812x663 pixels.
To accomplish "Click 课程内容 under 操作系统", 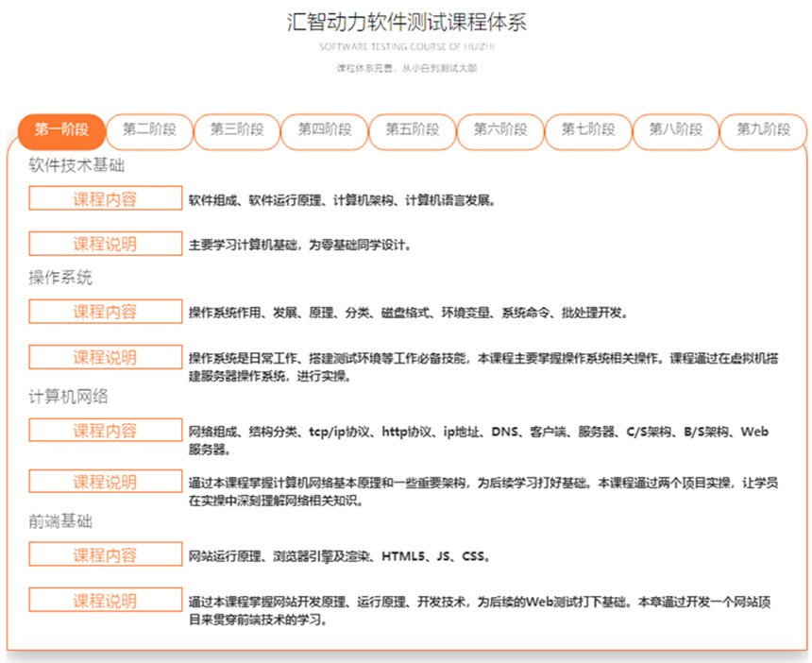I will click(x=105, y=312).
